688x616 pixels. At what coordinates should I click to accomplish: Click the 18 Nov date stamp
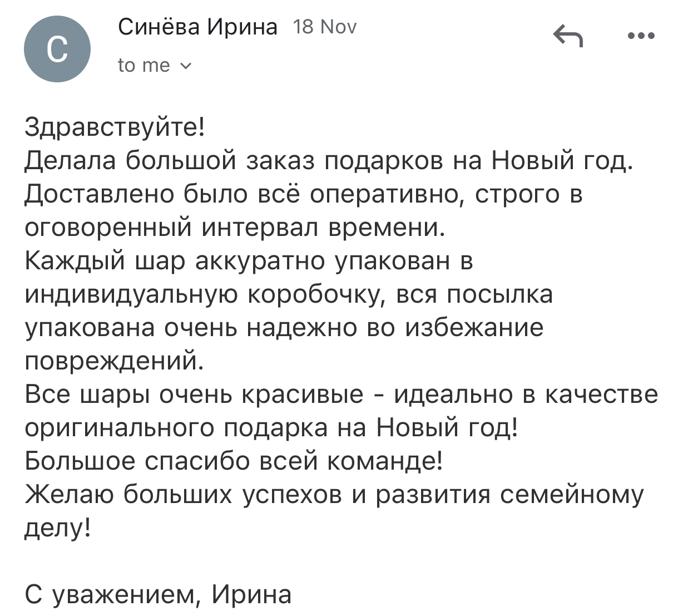click(x=325, y=27)
